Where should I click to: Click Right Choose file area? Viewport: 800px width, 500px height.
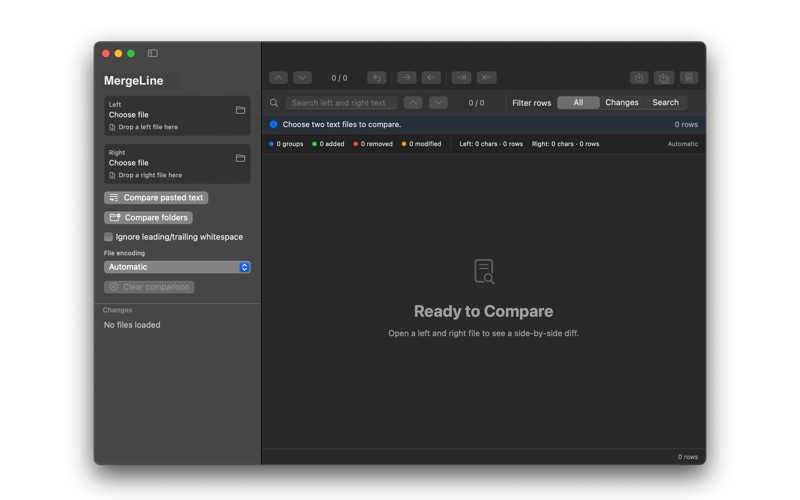(177, 164)
